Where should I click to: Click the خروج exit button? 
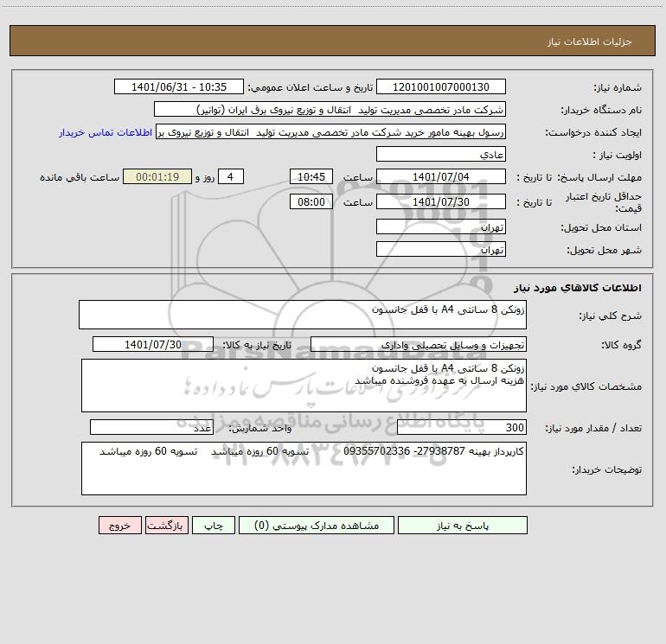(x=119, y=525)
